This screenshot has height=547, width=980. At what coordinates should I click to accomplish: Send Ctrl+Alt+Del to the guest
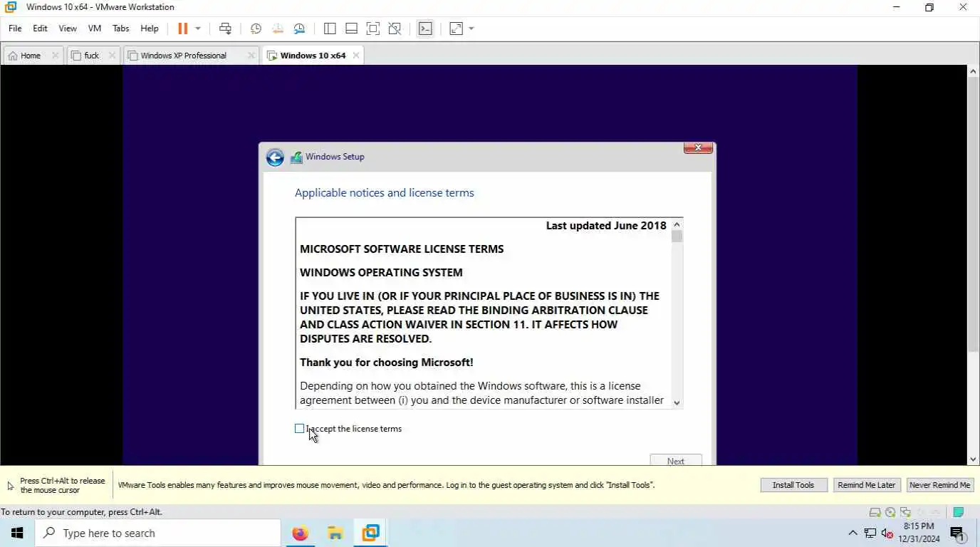pos(225,28)
